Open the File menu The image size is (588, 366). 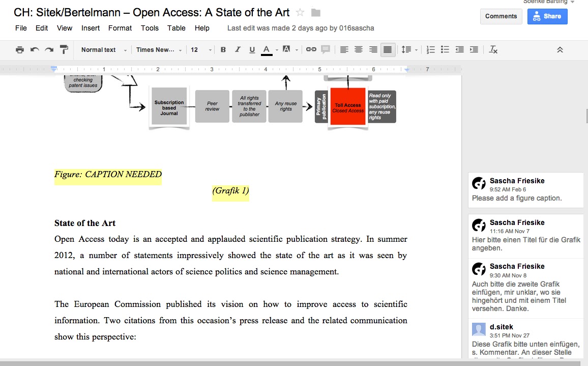pyautogui.click(x=21, y=28)
